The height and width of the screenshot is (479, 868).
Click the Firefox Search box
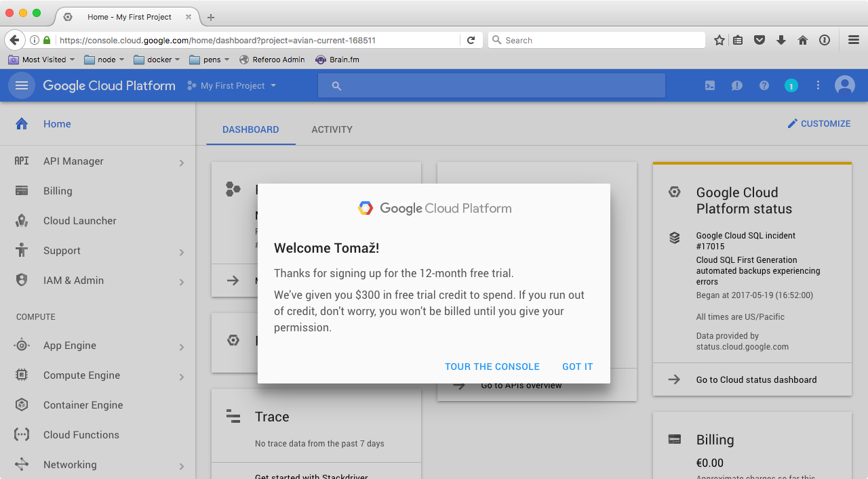(597, 40)
